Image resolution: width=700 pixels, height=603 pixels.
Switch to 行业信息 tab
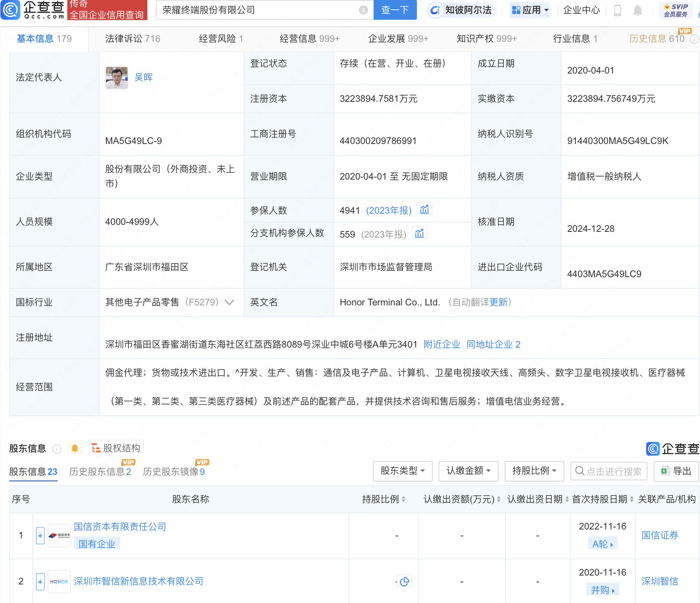coord(575,39)
